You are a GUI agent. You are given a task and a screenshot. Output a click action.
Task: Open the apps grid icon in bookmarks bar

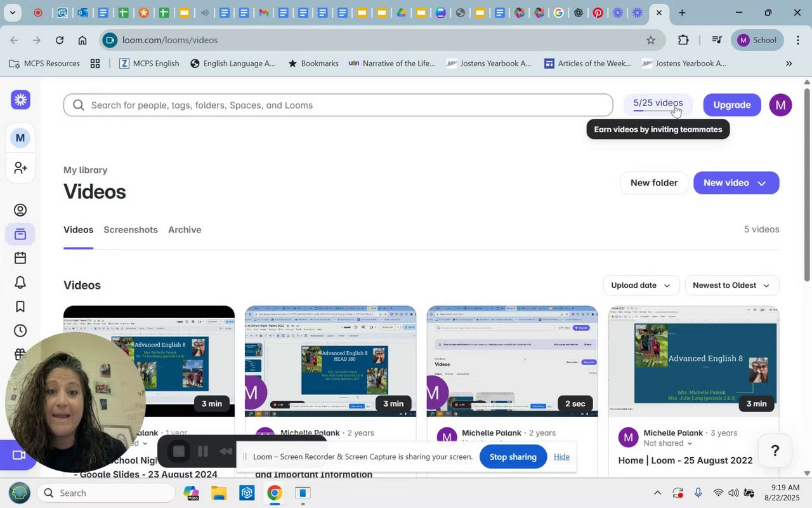[95, 63]
